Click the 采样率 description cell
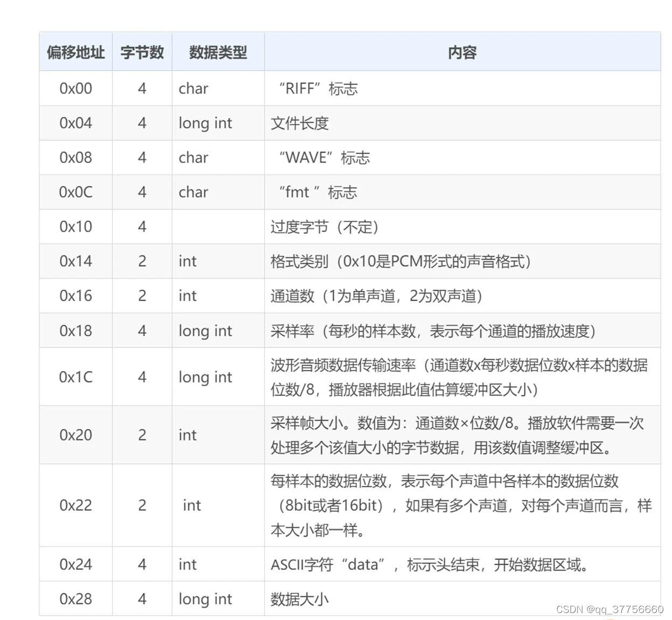The width and height of the screenshot is (672, 620). point(433,331)
